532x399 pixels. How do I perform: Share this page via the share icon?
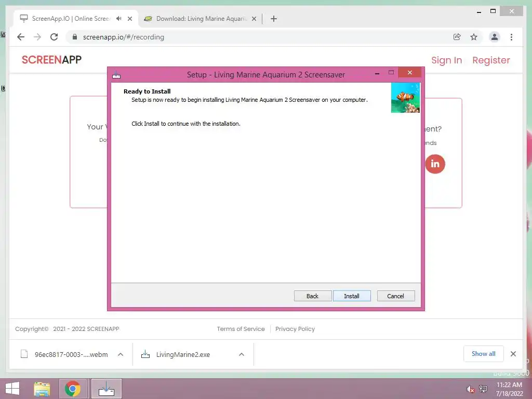pyautogui.click(x=457, y=37)
